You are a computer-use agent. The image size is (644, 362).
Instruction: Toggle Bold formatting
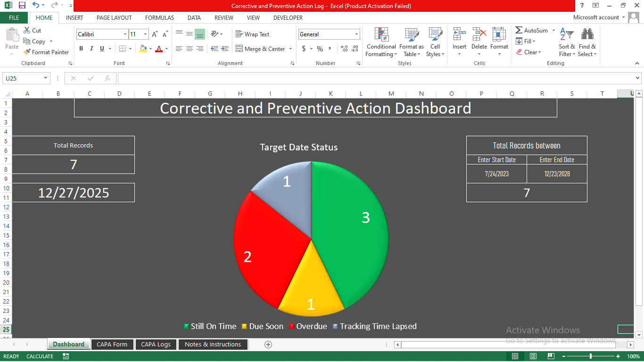(x=81, y=49)
